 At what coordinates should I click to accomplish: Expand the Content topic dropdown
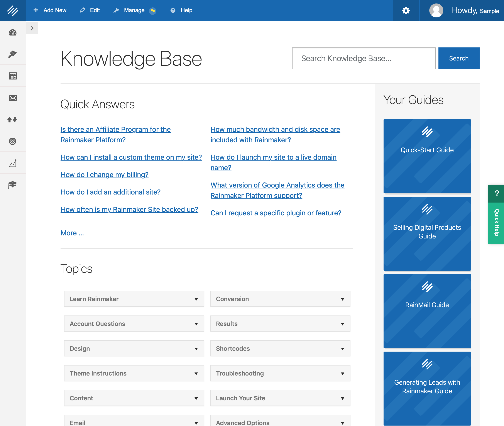(134, 398)
